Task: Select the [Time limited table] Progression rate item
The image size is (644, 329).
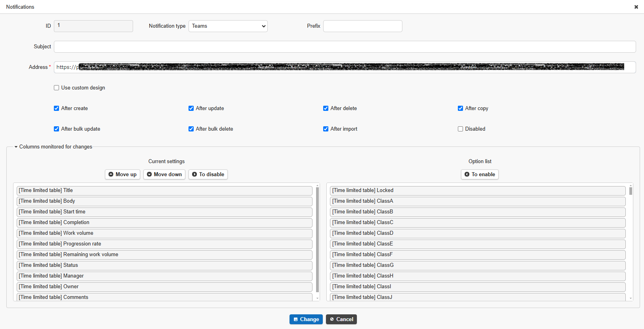Action: (164, 244)
